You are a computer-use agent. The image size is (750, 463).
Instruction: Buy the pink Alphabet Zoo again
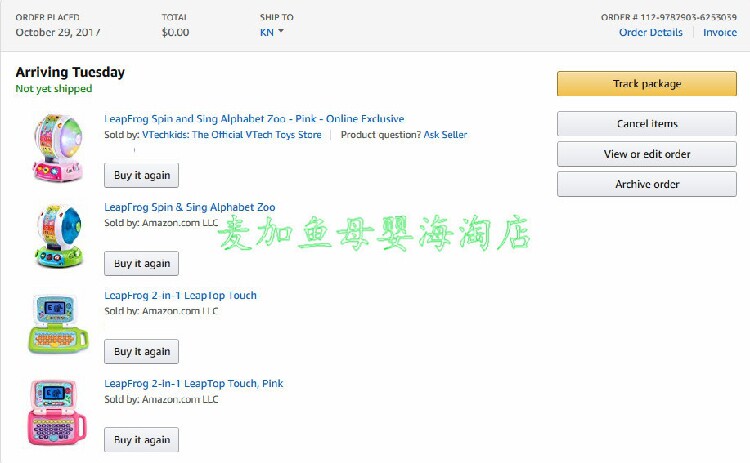[x=142, y=176]
